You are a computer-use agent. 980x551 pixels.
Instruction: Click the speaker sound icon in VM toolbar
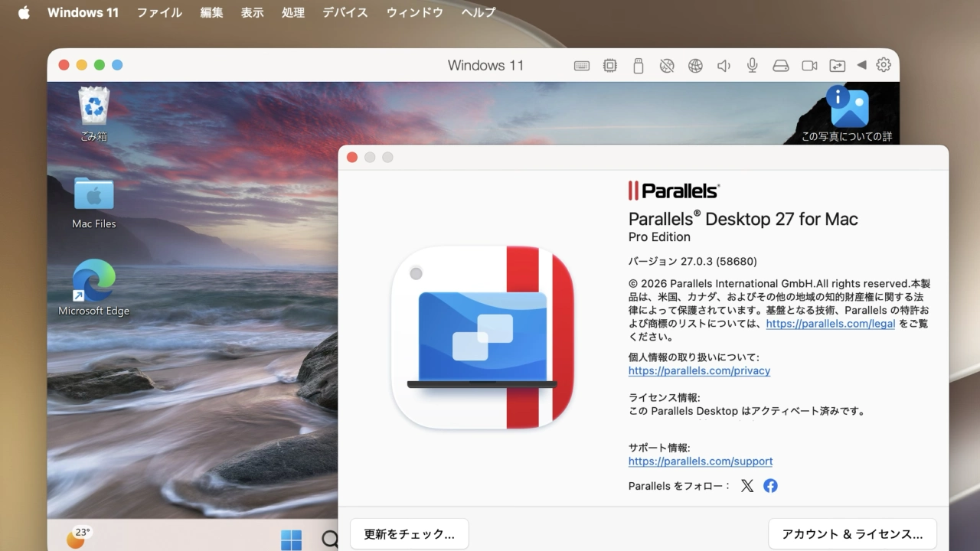click(x=724, y=66)
